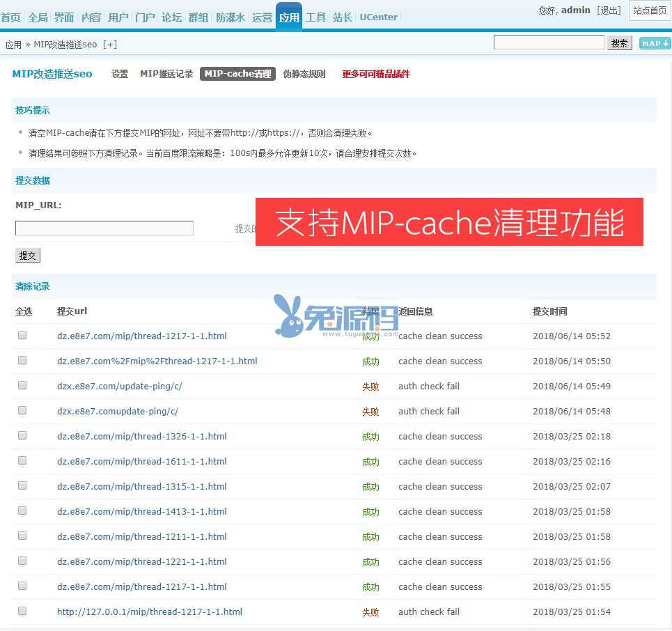Open the 首页 admin menu
The image size is (672, 631).
click(x=10, y=17)
